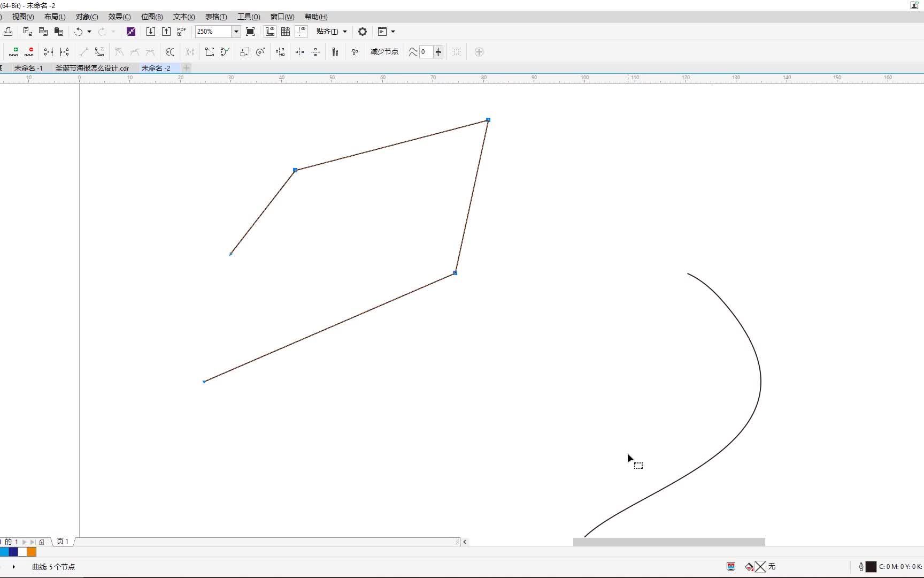
Task: Click the Close curve icon
Action: (225, 52)
